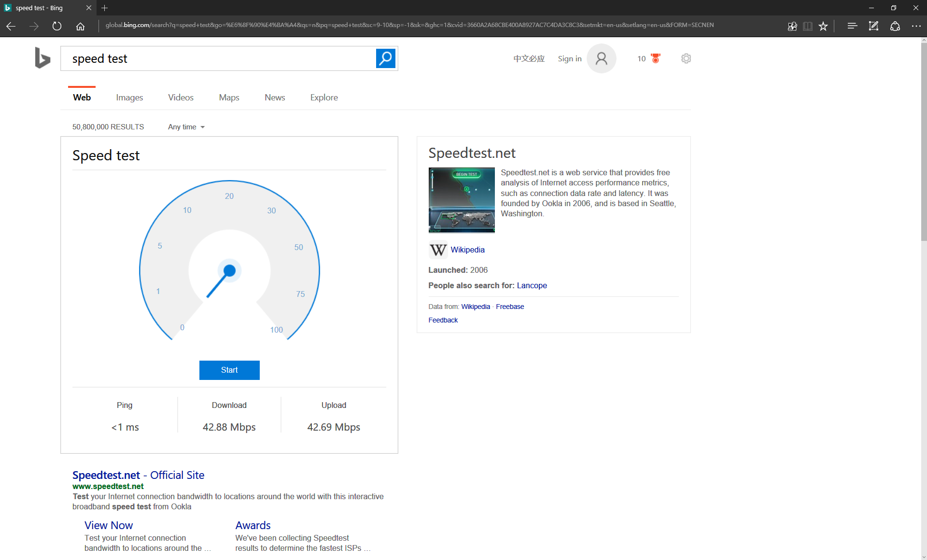The width and height of the screenshot is (927, 560).
Task: Switch to the Videos tab
Action: pyautogui.click(x=181, y=98)
